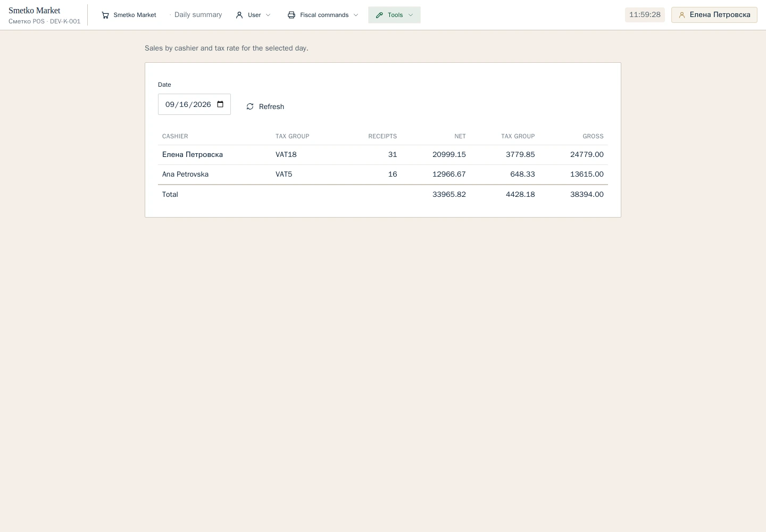Click the Refresh button
Image resolution: width=766 pixels, height=532 pixels.
click(265, 106)
